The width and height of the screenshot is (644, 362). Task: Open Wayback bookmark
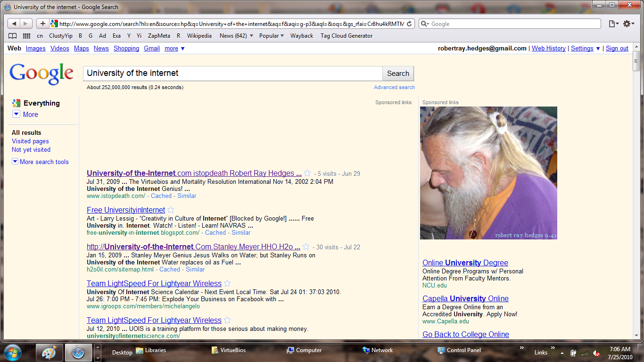tap(302, 36)
